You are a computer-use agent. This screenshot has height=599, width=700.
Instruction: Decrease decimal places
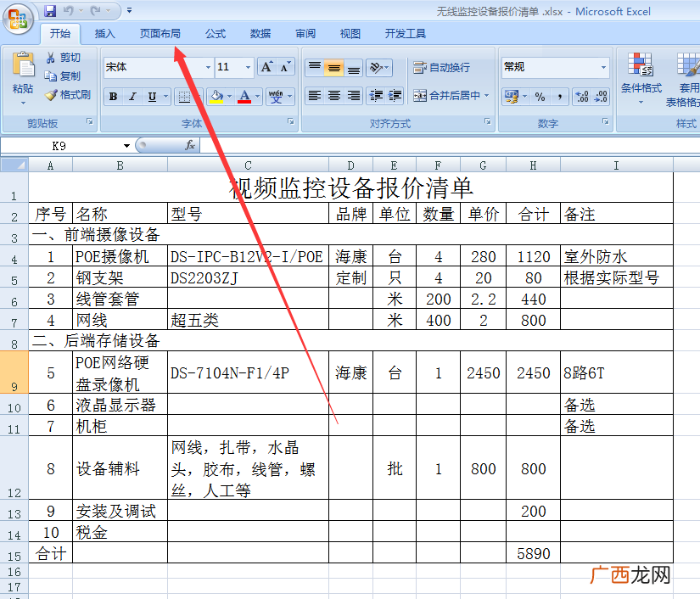click(x=601, y=97)
